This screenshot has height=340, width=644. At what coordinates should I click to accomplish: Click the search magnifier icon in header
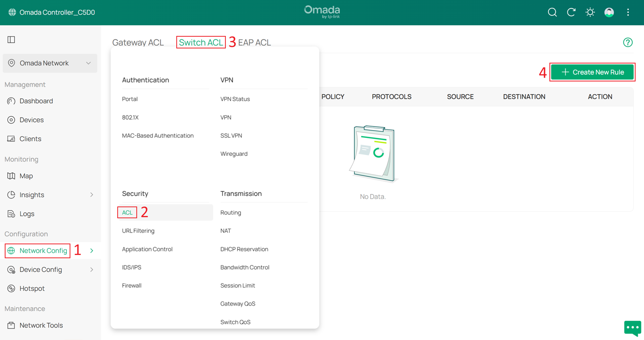552,12
